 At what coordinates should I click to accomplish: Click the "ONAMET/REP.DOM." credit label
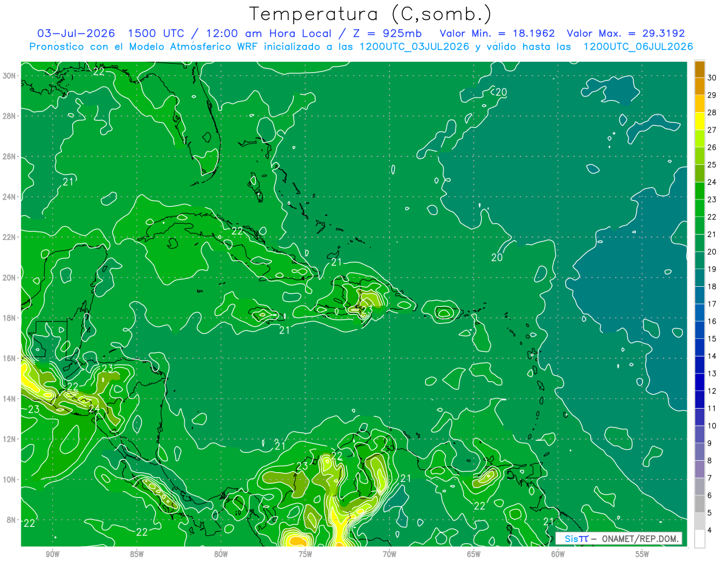639,538
